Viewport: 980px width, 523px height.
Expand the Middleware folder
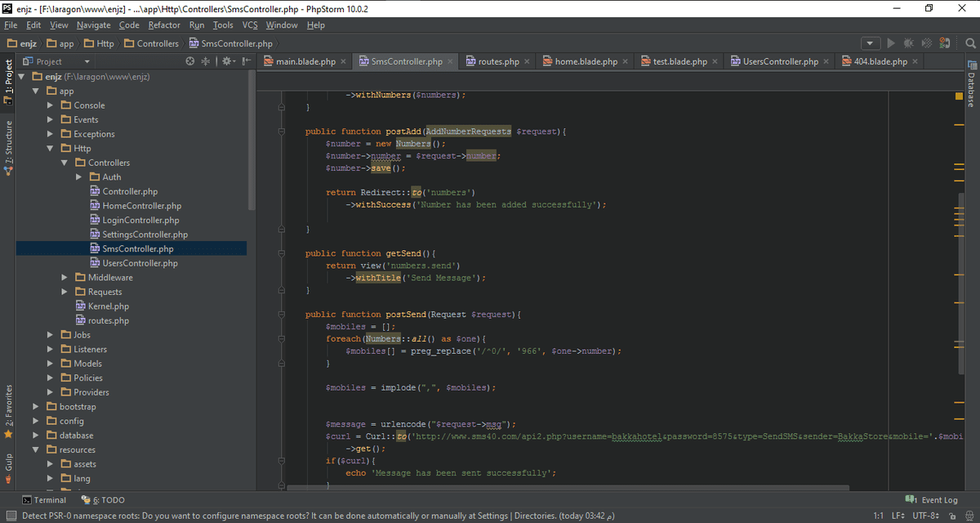[65, 278]
